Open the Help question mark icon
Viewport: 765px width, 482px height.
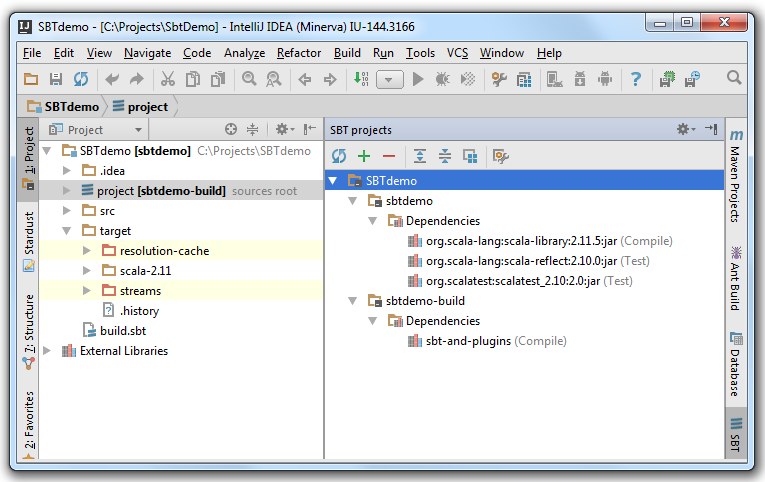point(636,79)
